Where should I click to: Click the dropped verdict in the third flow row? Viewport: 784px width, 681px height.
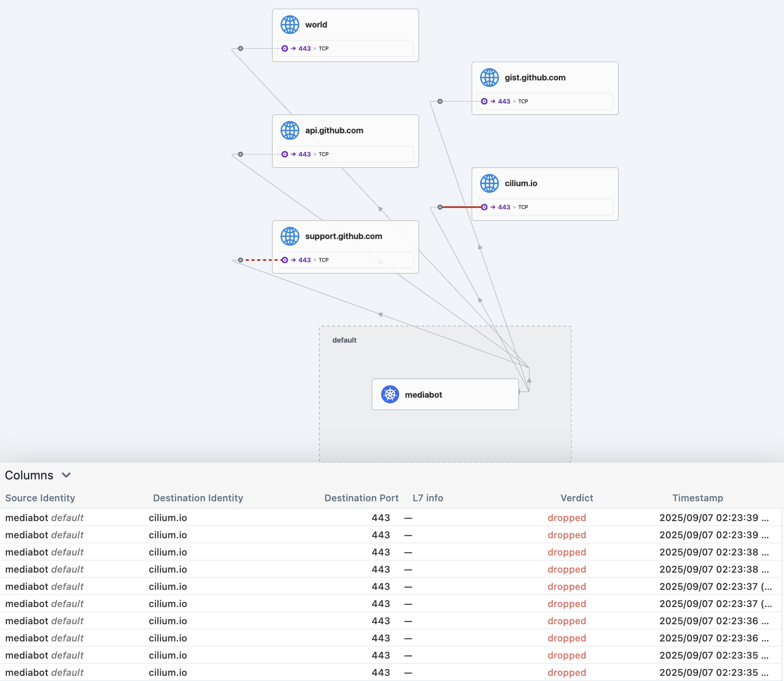pos(567,552)
